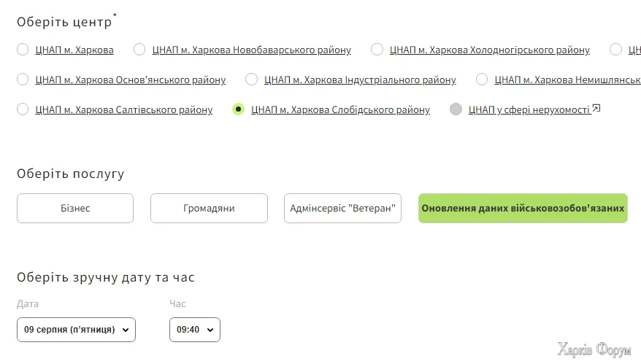Image resolution: width=641 pixels, height=364 pixels.
Task: Choose the Адмінсервіс "Ветеран" service button
Action: pos(342,208)
